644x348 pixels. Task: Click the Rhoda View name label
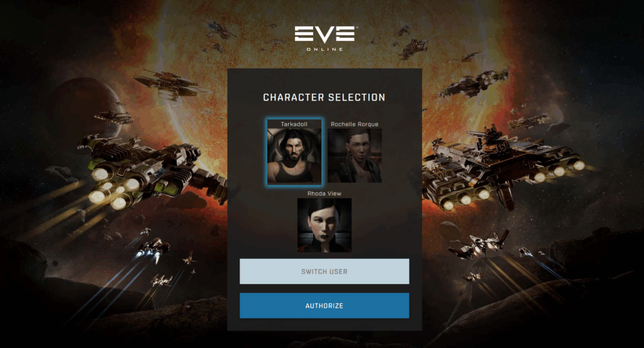(325, 193)
